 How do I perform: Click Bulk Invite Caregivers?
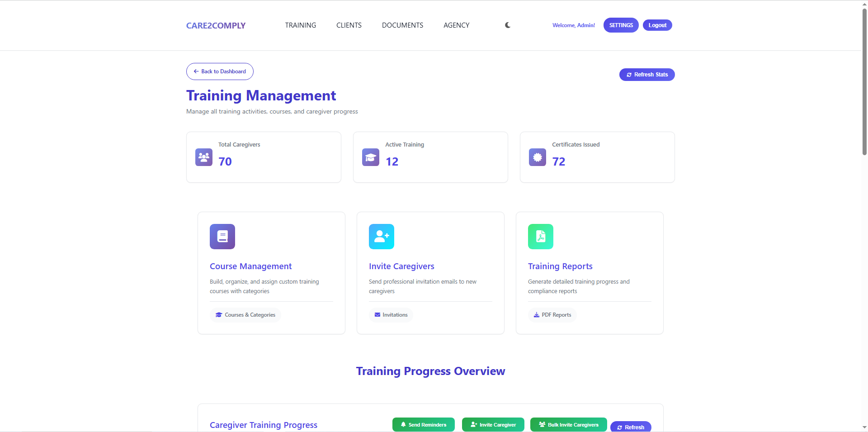click(568, 424)
